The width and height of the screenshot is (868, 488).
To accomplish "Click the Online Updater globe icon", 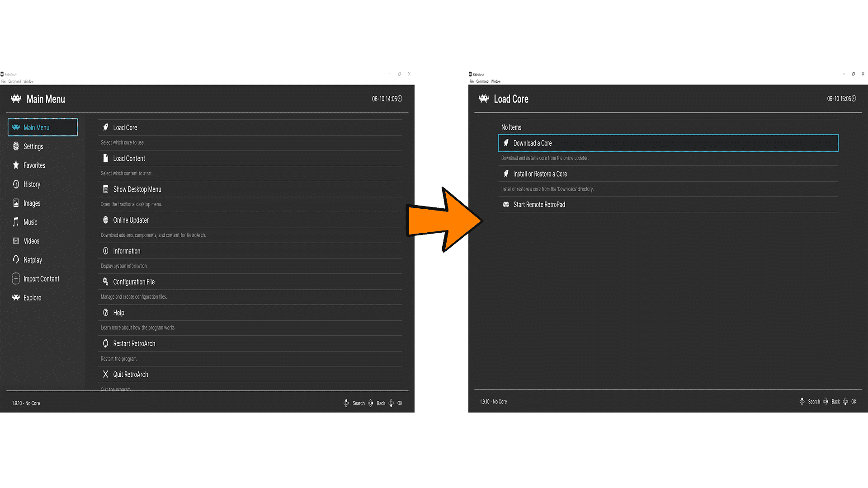I will tap(105, 220).
